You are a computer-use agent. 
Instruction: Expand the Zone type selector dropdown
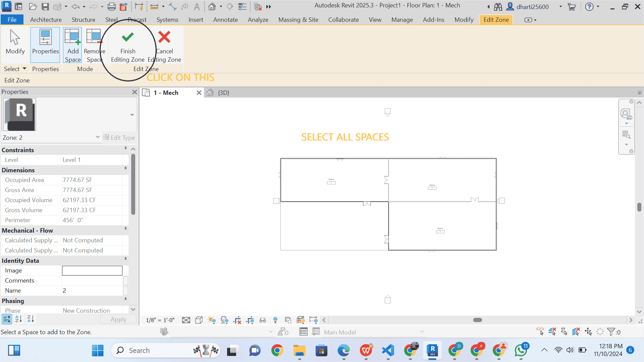97,137
